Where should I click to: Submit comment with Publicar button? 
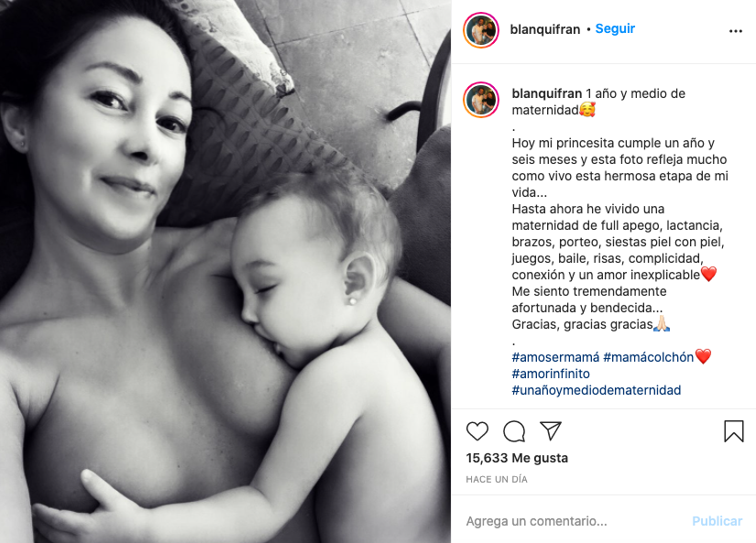[717, 521]
